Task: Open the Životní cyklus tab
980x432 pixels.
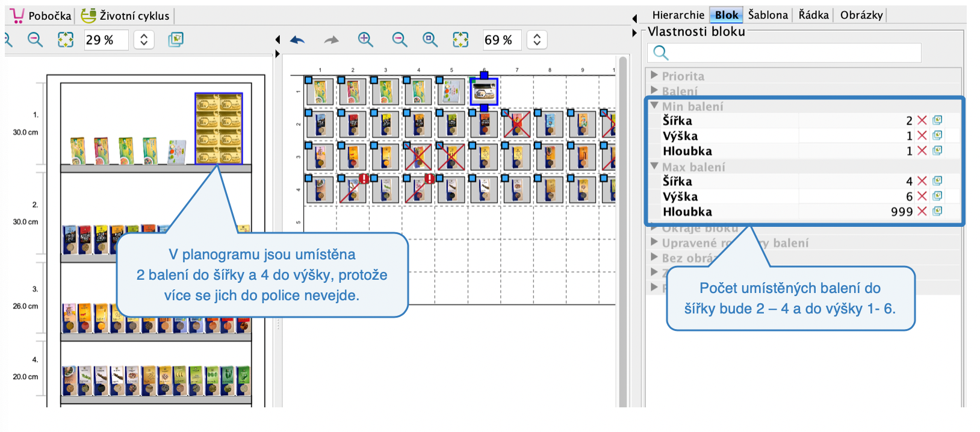Action: [126, 16]
